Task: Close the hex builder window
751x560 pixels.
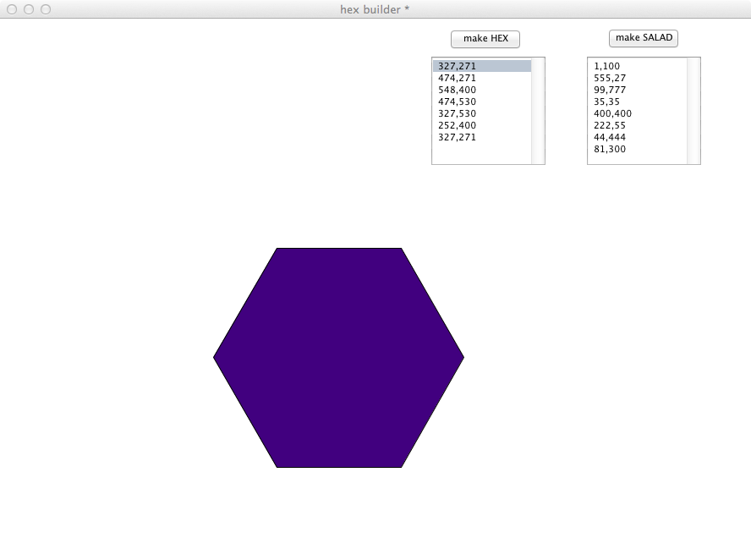Action: [x=12, y=9]
